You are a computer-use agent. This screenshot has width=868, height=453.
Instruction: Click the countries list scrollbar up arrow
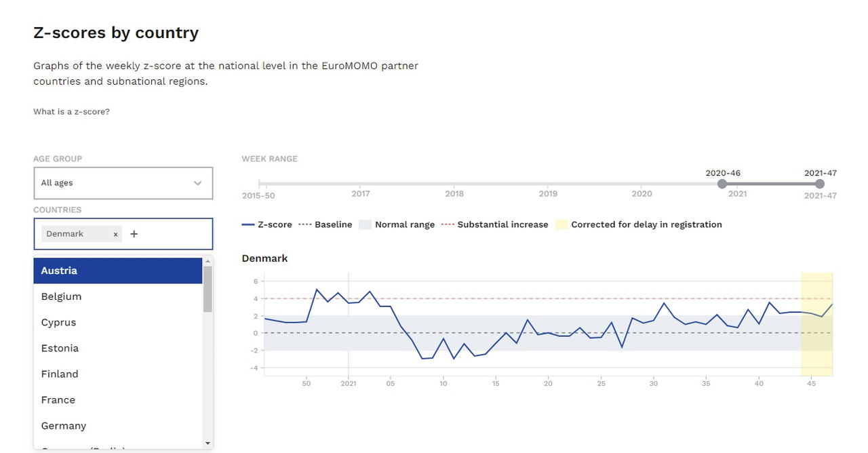208,261
